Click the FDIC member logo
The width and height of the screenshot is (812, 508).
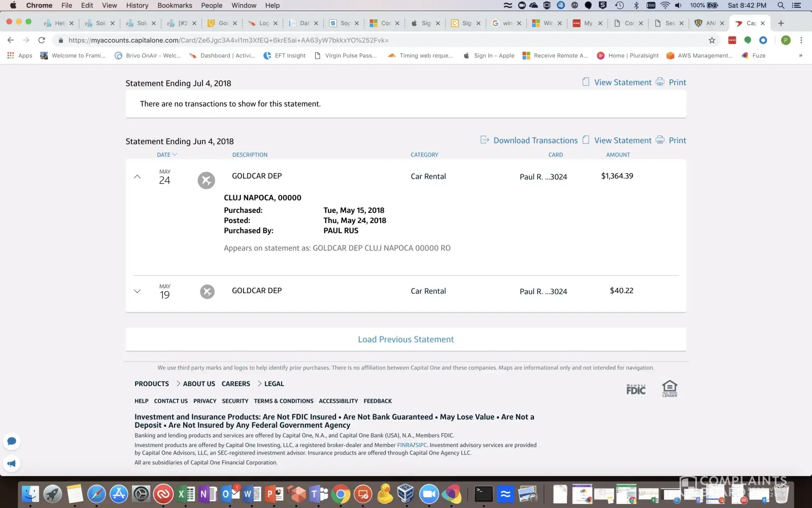[636, 390]
